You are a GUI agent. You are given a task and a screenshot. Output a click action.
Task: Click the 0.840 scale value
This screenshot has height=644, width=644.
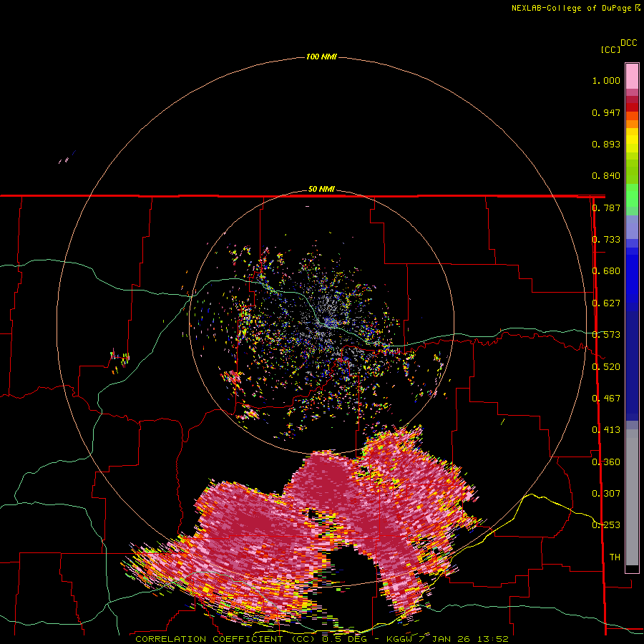pyautogui.click(x=606, y=176)
